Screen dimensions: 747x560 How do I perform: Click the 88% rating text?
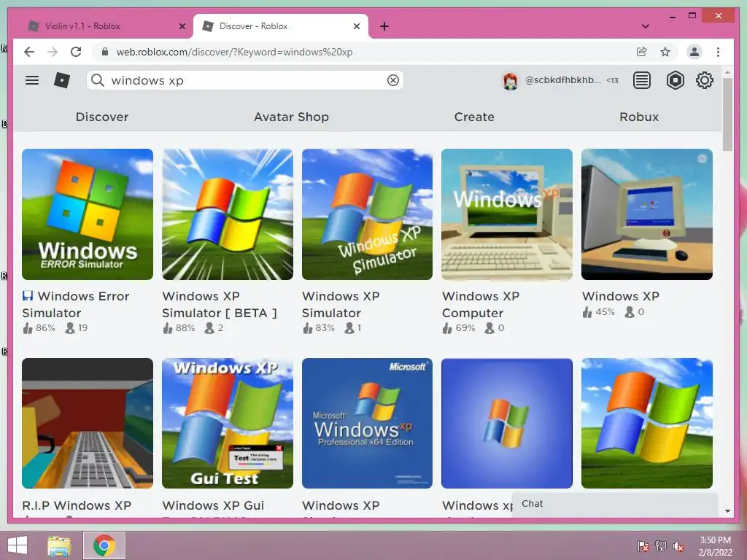[x=185, y=328]
